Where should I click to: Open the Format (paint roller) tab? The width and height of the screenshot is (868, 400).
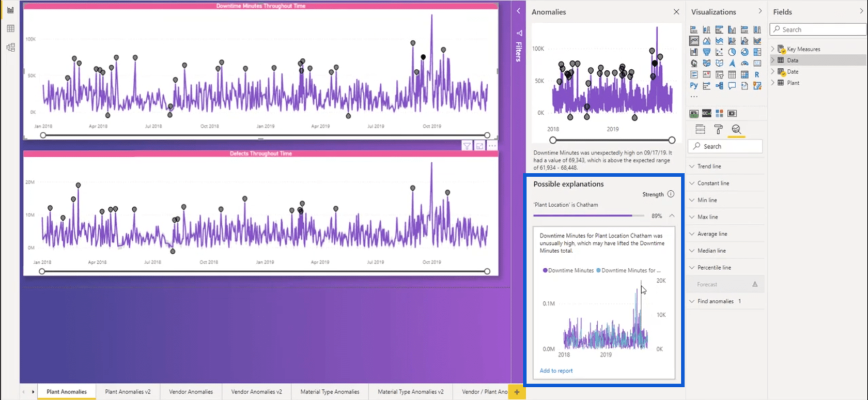[718, 129]
